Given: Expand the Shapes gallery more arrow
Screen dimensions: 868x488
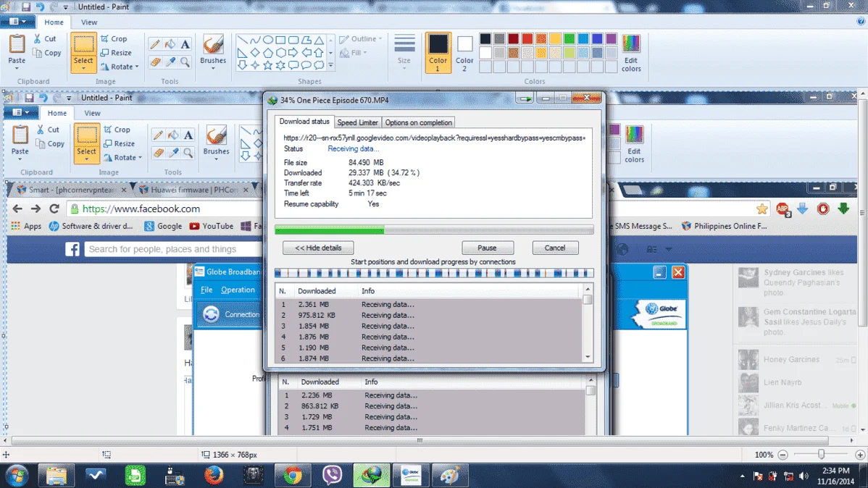Looking at the screenshot, I should 330,65.
